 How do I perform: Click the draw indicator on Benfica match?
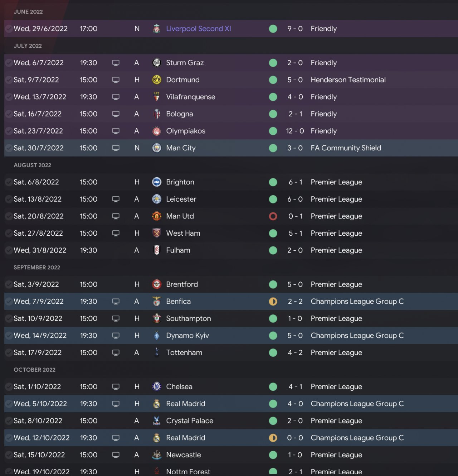[273, 302]
